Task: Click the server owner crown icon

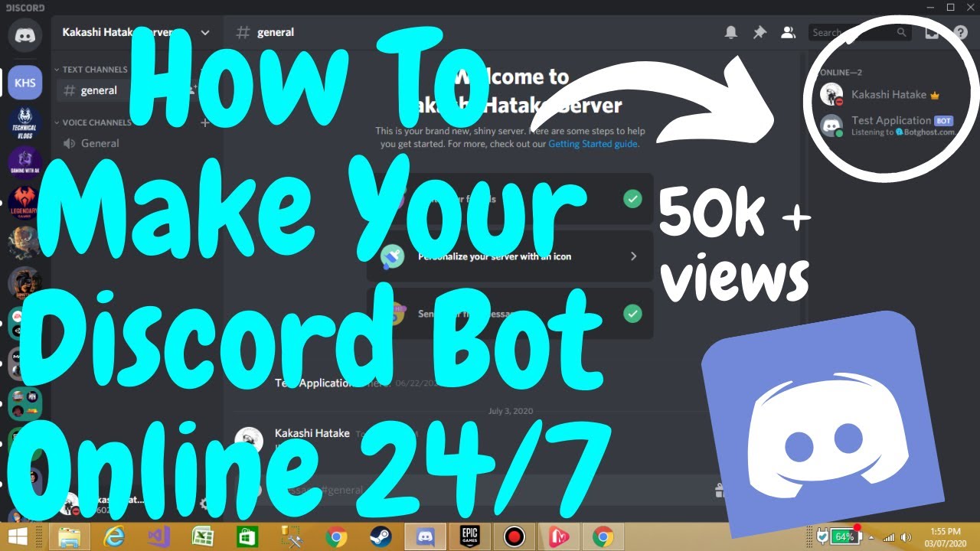Action: click(934, 96)
